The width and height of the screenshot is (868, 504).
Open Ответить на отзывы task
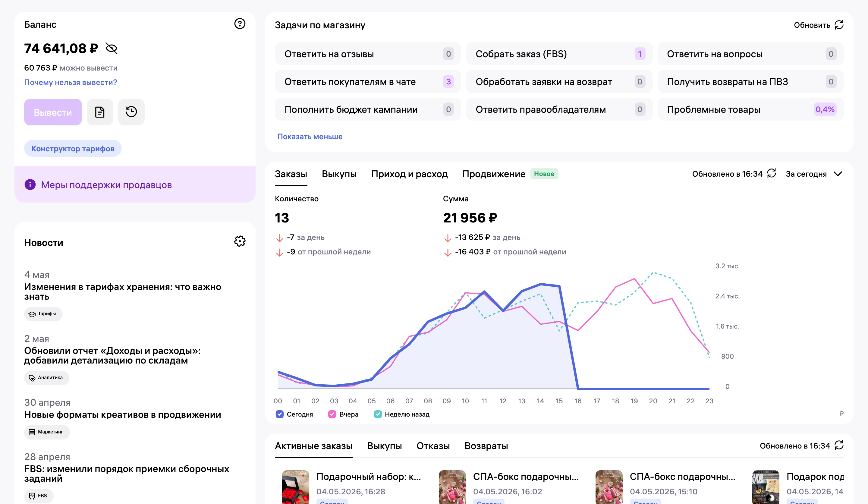click(368, 54)
